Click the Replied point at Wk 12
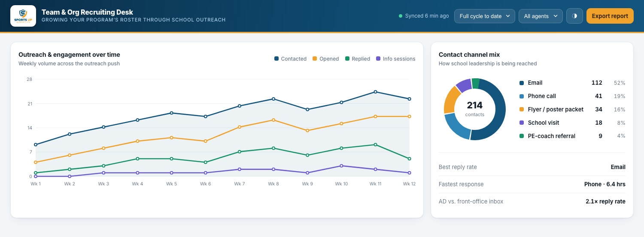Viewport: 644px width, 237px height. click(409, 159)
